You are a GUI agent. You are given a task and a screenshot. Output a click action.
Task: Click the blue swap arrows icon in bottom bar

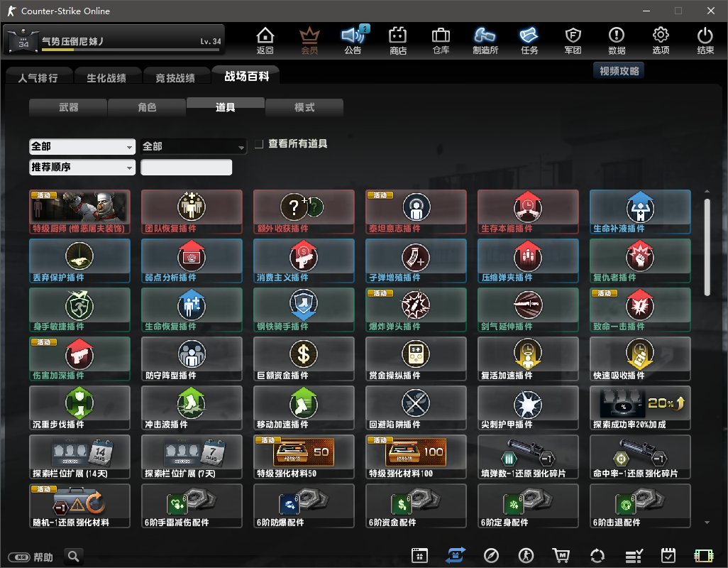[456, 555]
